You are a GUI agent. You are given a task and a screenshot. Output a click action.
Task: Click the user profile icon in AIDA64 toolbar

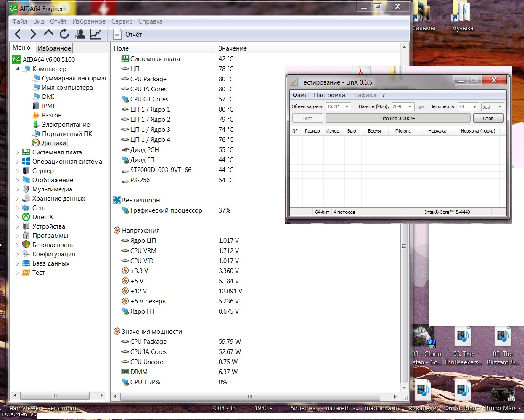point(80,34)
